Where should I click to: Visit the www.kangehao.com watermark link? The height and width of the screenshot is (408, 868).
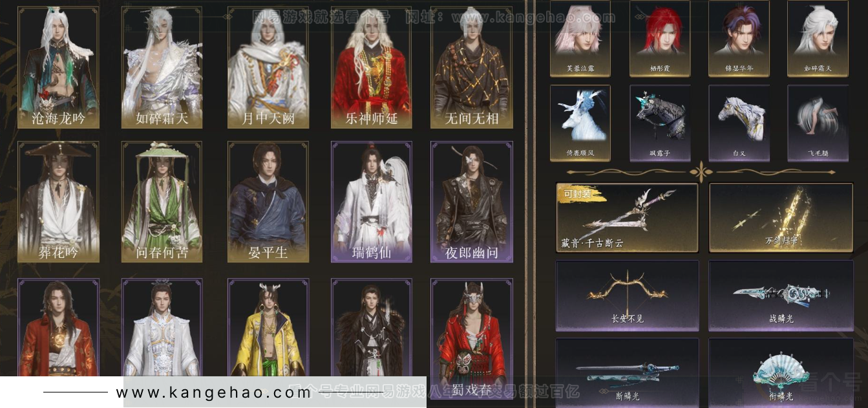204,392
